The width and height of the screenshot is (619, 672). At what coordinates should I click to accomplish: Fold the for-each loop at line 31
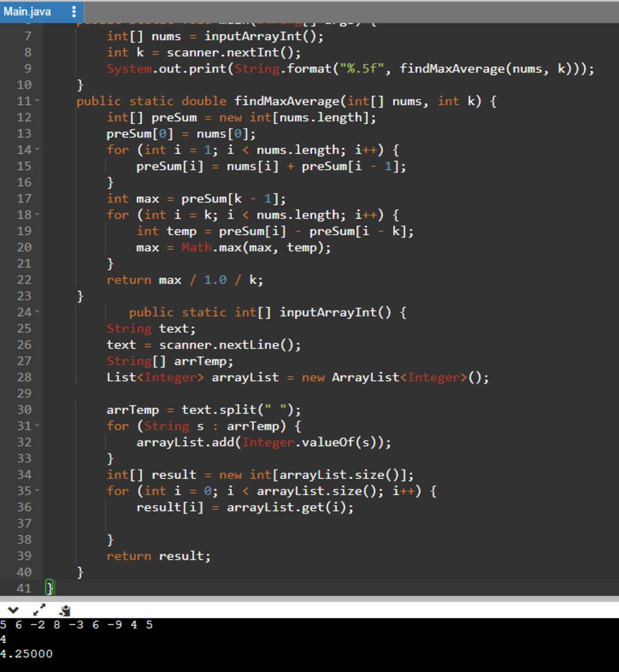click(37, 425)
